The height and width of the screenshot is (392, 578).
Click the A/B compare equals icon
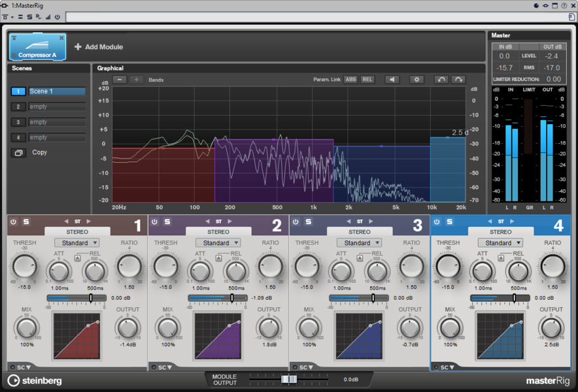click(21, 17)
